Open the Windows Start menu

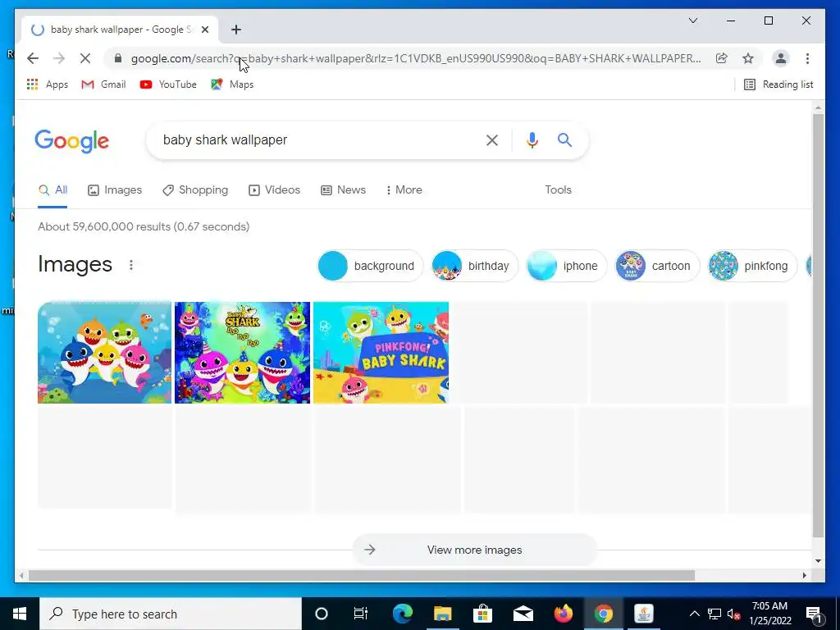click(20, 614)
